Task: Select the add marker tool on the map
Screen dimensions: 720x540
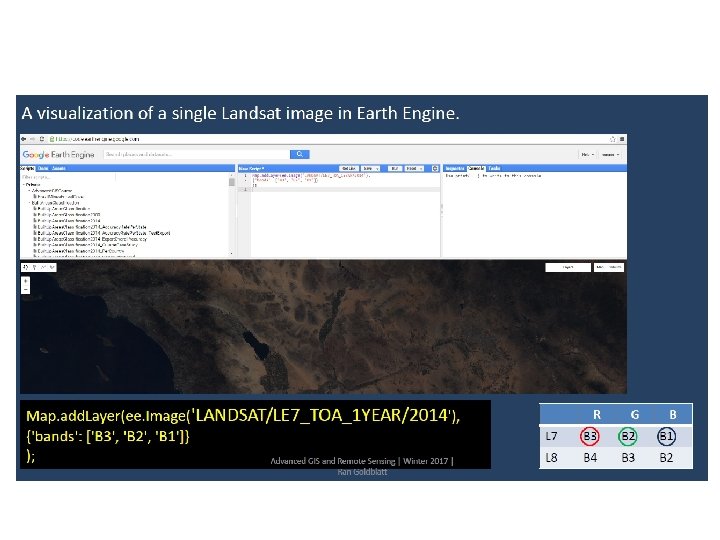Action: pyautogui.click(x=34, y=267)
